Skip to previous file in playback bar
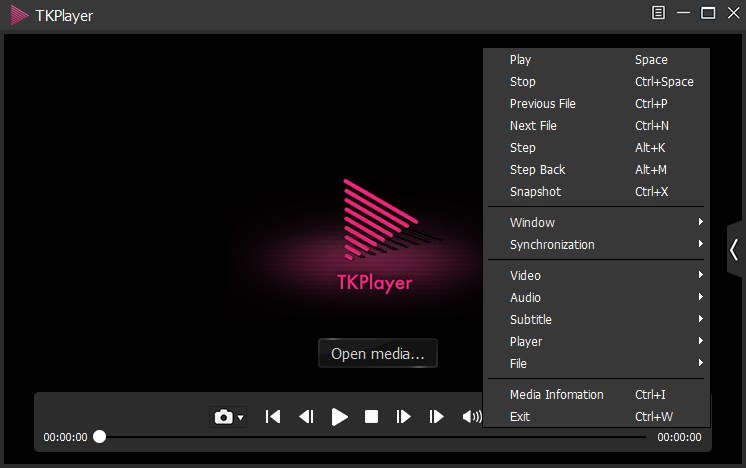The width and height of the screenshot is (746, 468). [x=273, y=417]
